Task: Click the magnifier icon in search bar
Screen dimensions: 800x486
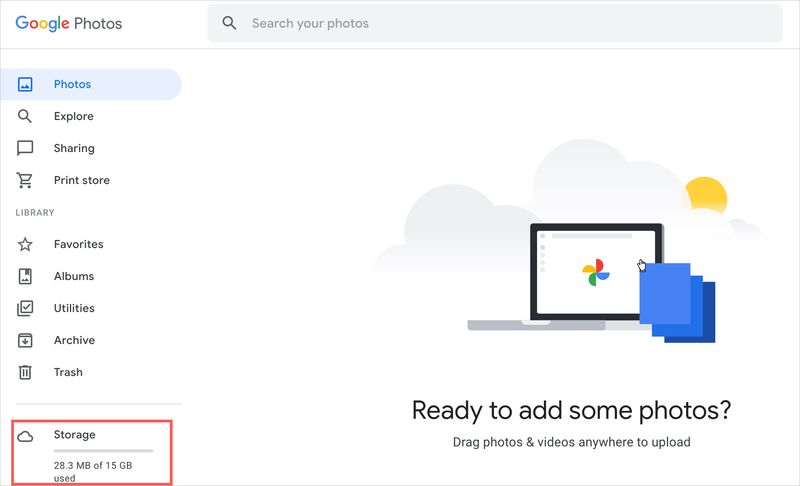Action: (x=229, y=23)
